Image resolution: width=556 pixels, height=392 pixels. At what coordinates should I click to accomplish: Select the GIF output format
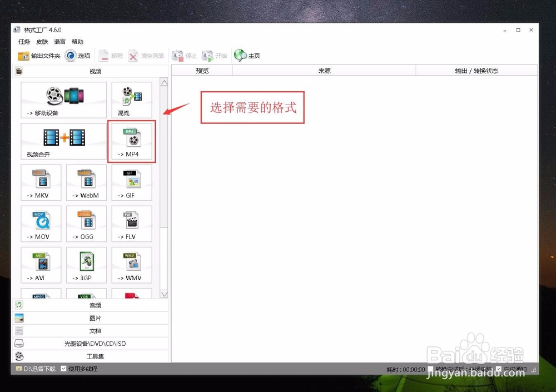pos(131,182)
